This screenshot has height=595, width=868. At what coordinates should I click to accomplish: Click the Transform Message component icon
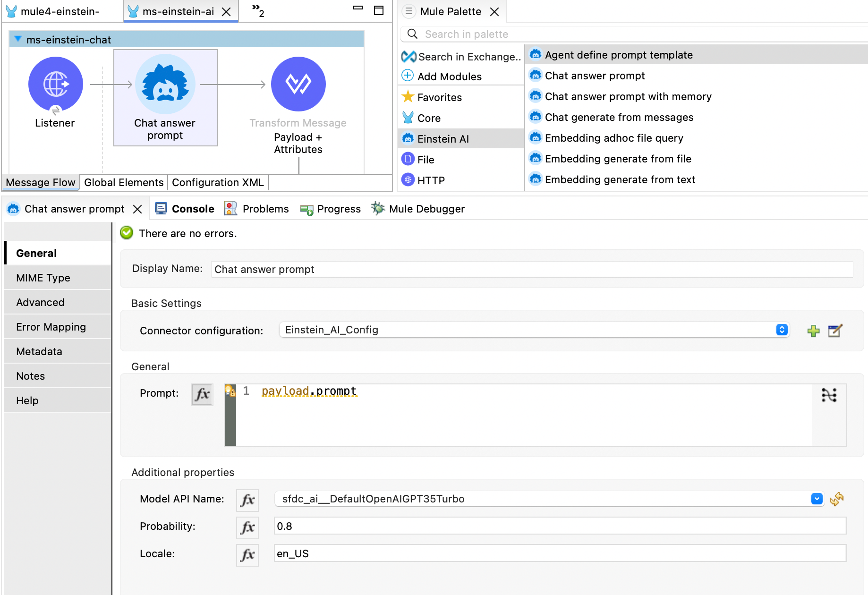(x=298, y=85)
